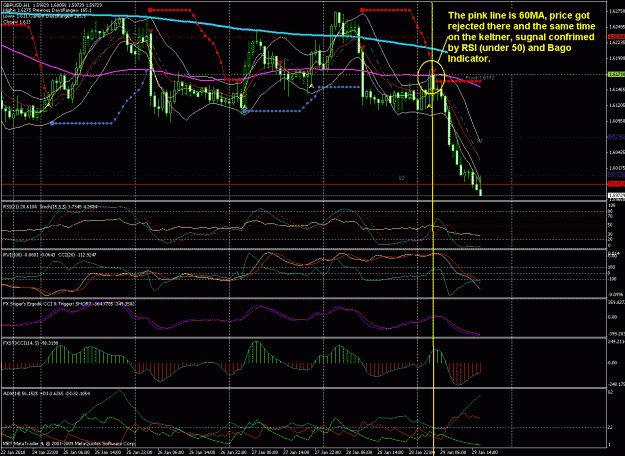
Task: Click the 24 Jan 22:00 time axis label
Action: (x=45, y=452)
